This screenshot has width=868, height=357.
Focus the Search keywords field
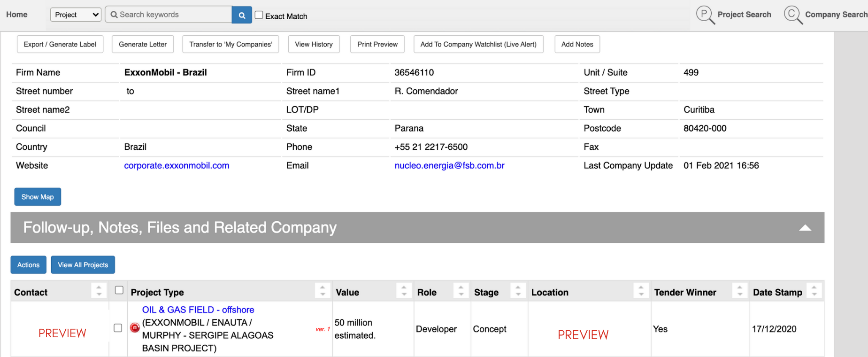click(169, 15)
